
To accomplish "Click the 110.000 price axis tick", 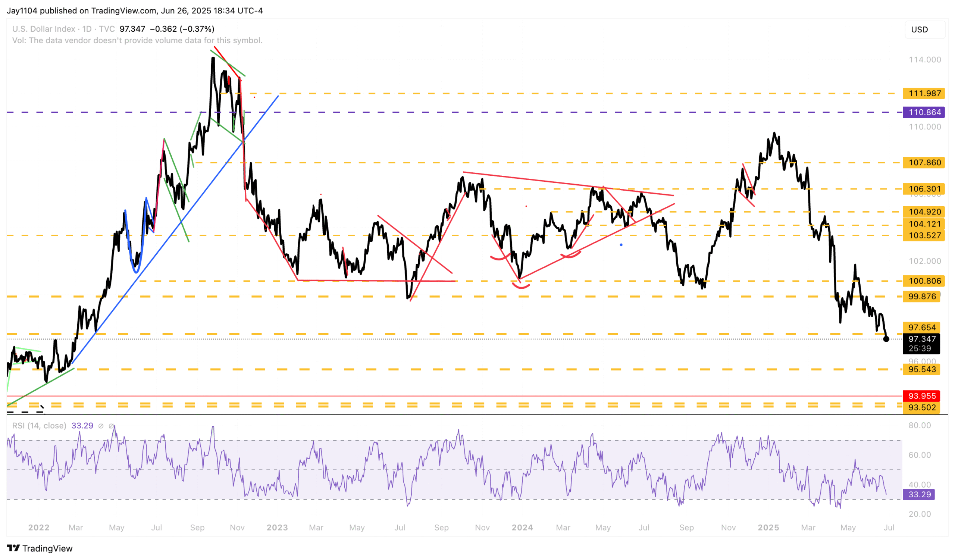I will (x=925, y=127).
